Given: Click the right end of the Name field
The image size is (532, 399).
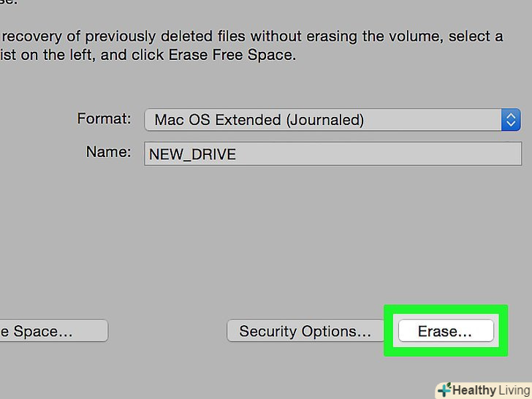Looking at the screenshot, I should (512, 154).
